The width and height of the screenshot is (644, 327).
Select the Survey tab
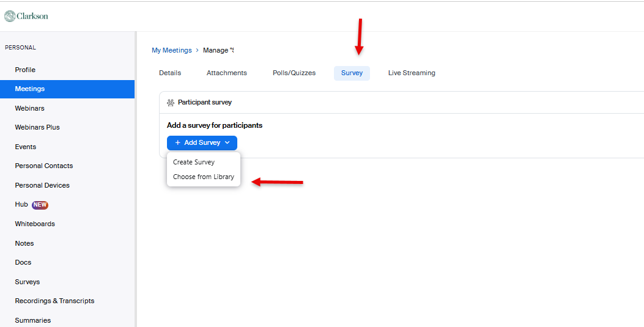tap(352, 73)
